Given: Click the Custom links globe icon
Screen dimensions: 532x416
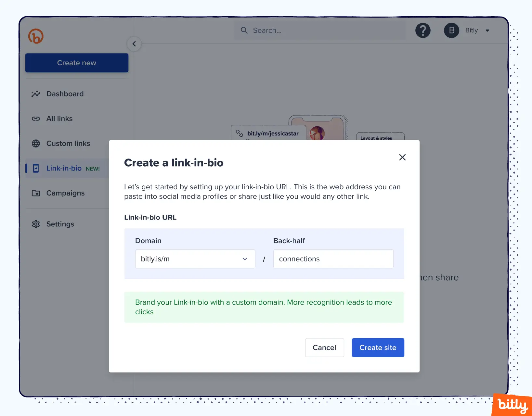Looking at the screenshot, I should [36, 144].
